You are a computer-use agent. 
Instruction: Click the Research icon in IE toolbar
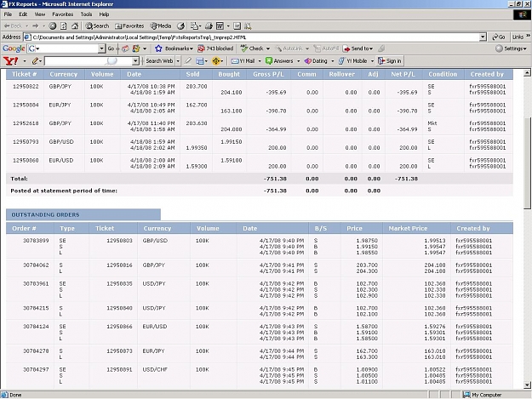(x=248, y=26)
